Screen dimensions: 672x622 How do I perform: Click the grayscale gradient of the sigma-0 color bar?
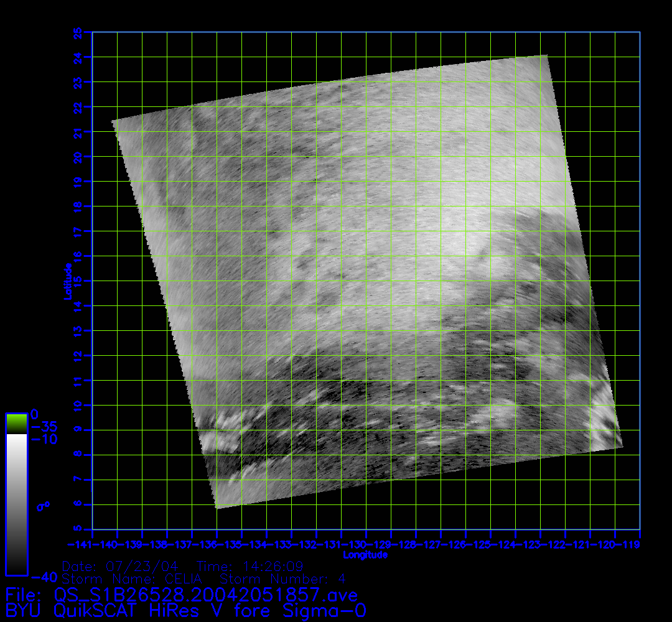16,504
